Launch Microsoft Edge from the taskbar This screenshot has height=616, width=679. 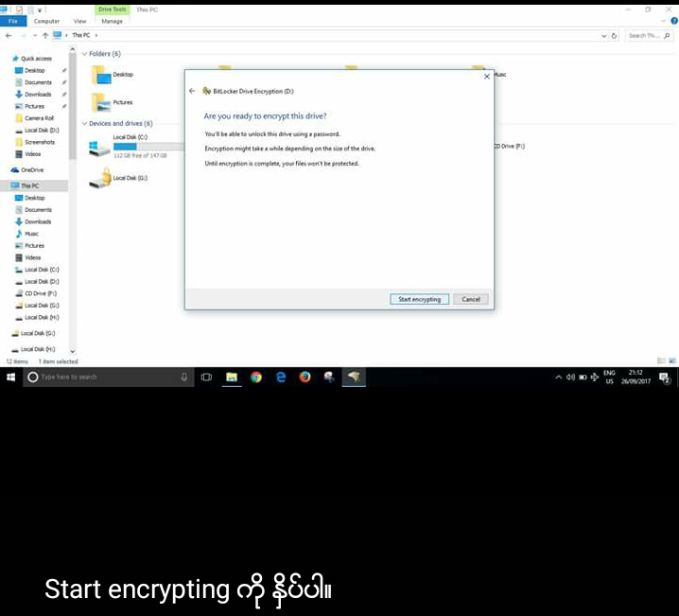pos(281,377)
